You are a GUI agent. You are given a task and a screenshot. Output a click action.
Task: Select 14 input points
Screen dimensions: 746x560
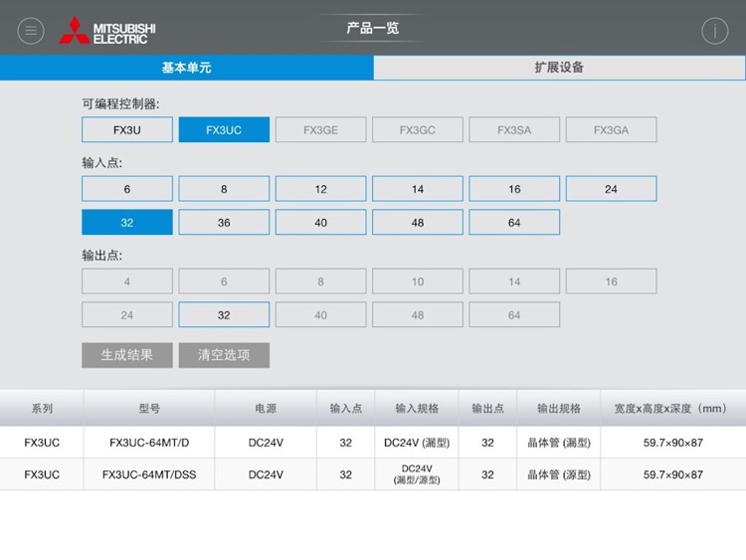click(x=418, y=189)
